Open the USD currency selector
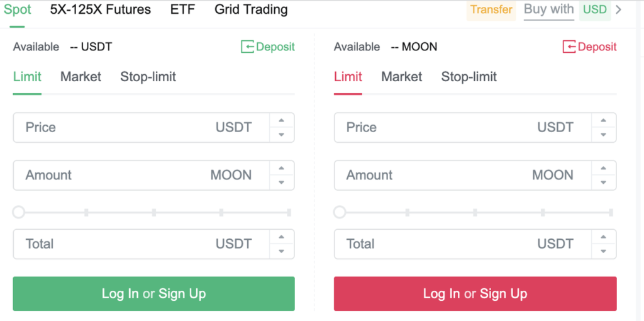This screenshot has height=321, width=644. [595, 10]
